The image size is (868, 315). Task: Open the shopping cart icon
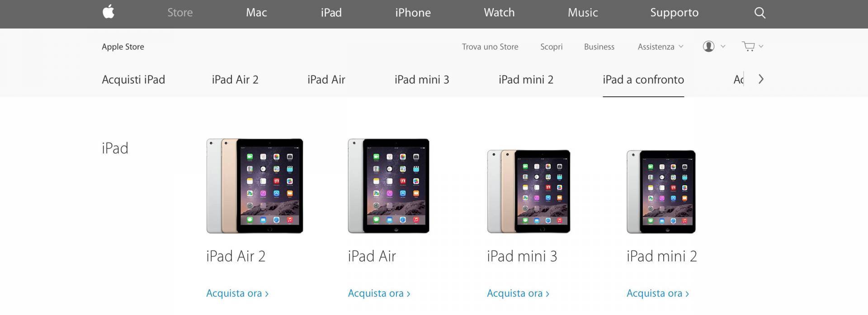point(748,46)
